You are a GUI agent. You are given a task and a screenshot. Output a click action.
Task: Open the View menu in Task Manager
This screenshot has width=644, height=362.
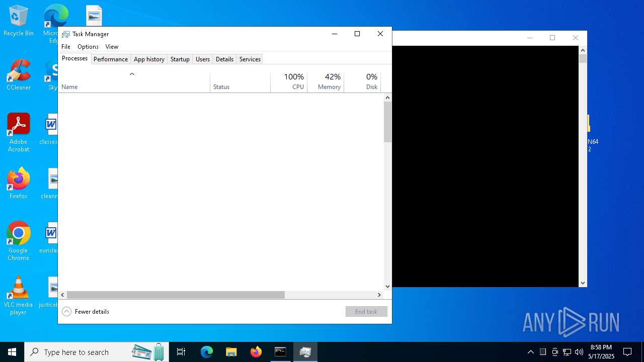click(112, 47)
